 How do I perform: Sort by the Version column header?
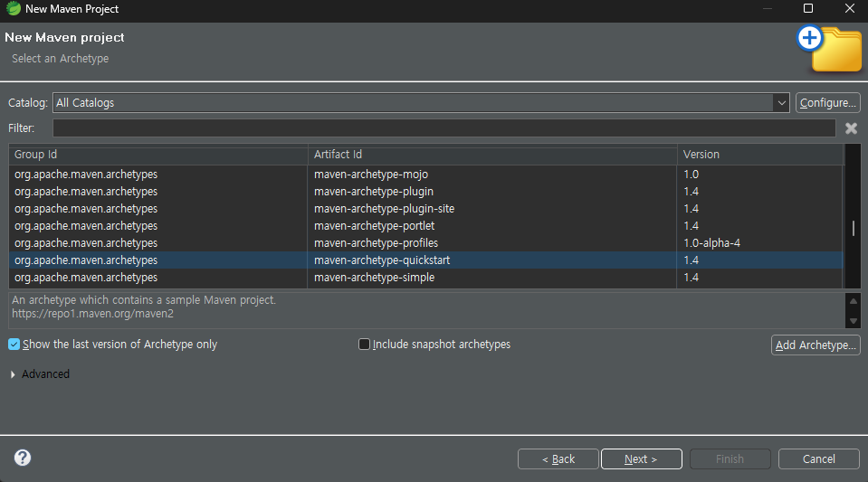[759, 155]
